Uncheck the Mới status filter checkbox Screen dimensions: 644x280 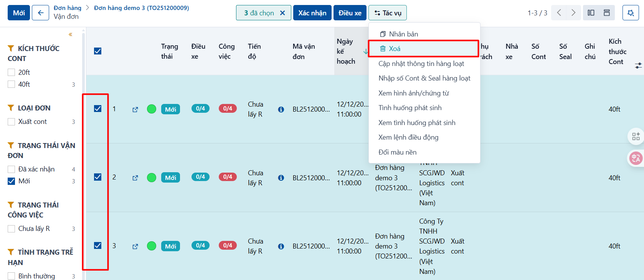click(x=12, y=181)
